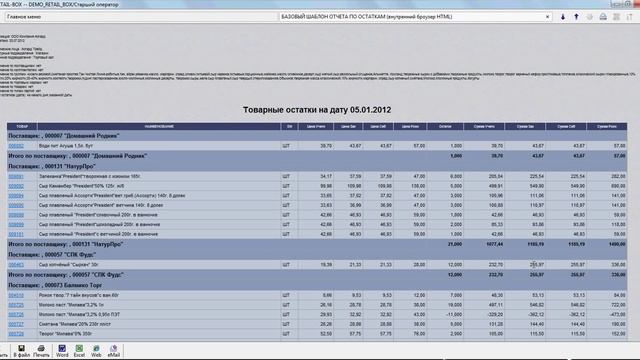Click the up arrow icon in top toolbar
The width and height of the screenshot is (640, 360).
point(576,17)
